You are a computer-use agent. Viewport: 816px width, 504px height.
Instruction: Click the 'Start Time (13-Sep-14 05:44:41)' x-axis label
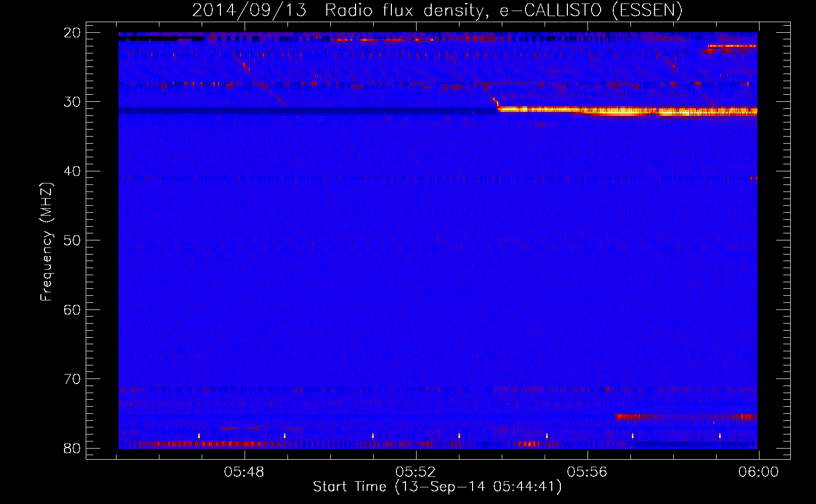click(437, 487)
